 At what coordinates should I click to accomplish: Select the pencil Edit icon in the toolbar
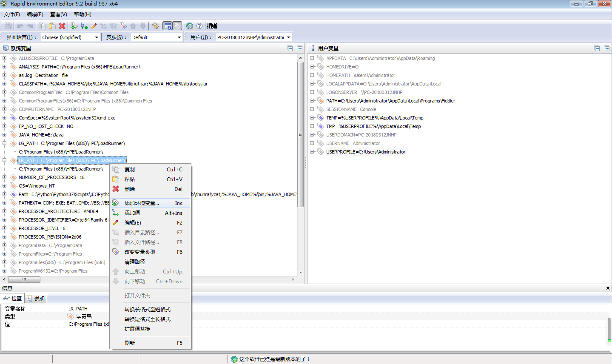tap(94, 26)
